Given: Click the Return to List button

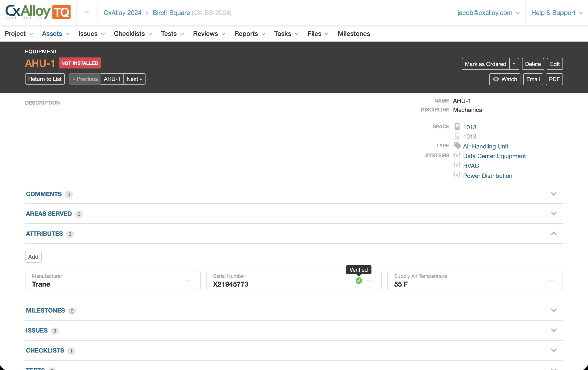Looking at the screenshot, I should coord(45,79).
